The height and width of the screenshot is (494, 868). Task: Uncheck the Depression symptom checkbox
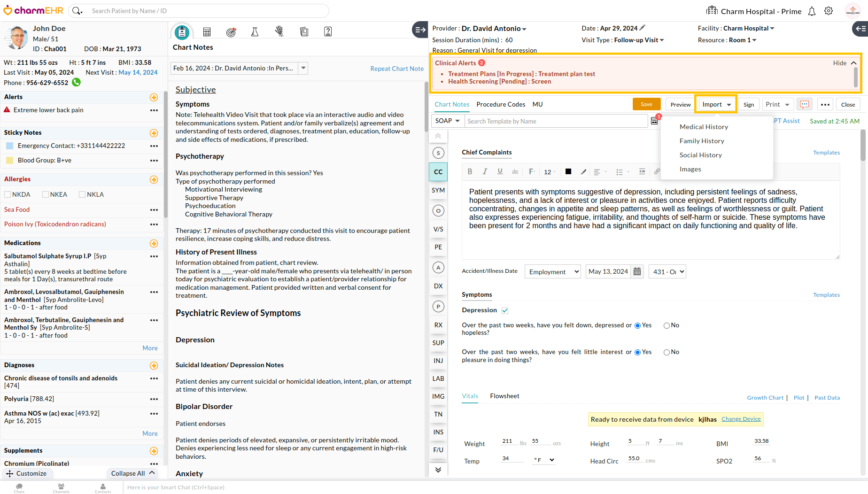point(505,310)
